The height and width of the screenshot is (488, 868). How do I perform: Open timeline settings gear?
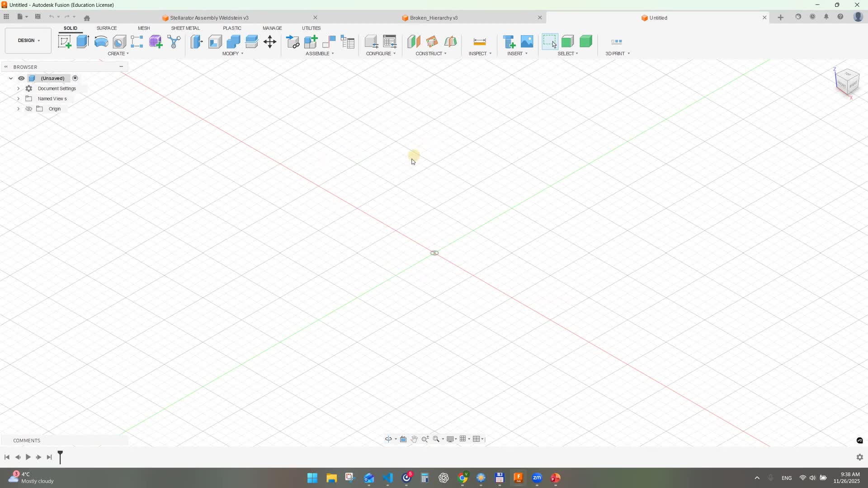click(860, 457)
